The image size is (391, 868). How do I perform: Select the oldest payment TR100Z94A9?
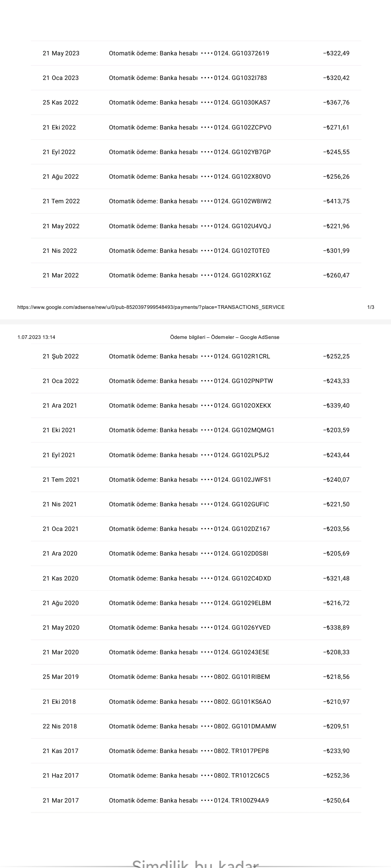[x=250, y=800]
